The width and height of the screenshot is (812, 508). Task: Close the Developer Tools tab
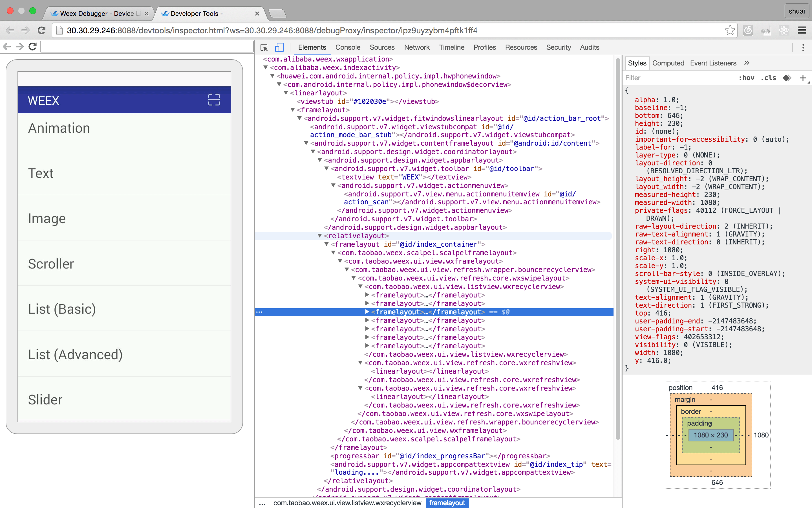[x=257, y=14]
